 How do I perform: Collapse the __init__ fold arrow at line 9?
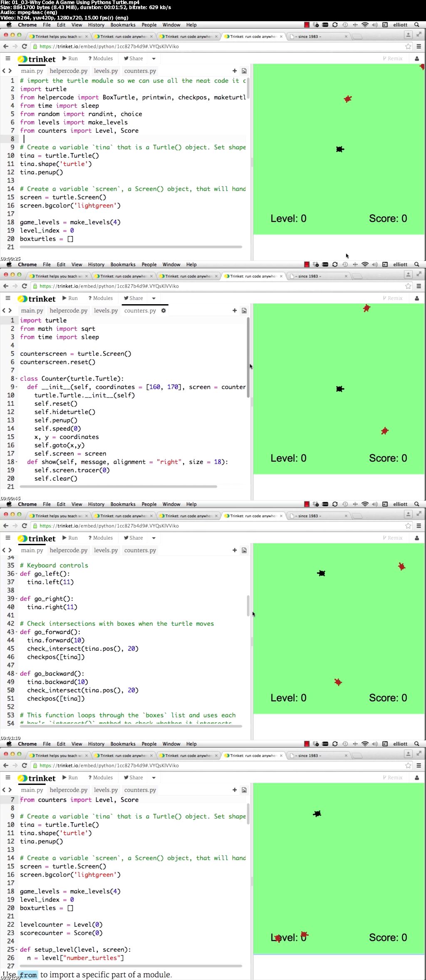click(17, 387)
